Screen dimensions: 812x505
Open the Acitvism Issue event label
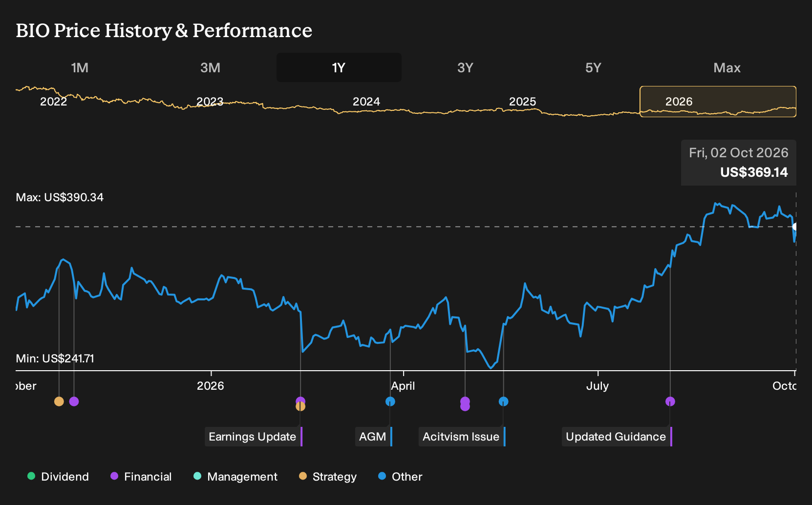pyautogui.click(x=462, y=437)
